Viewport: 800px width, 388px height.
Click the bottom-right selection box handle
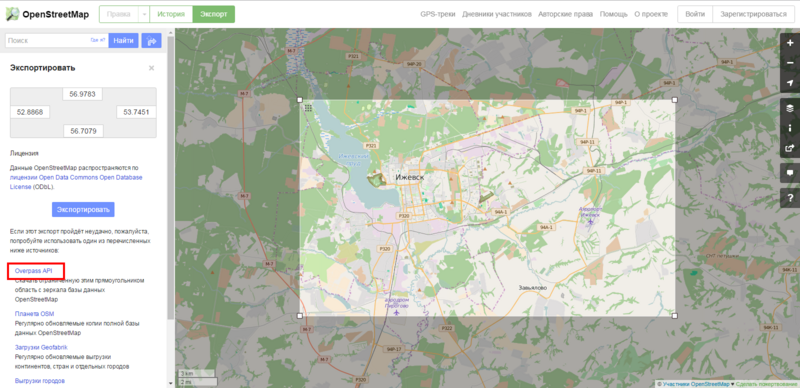point(674,316)
